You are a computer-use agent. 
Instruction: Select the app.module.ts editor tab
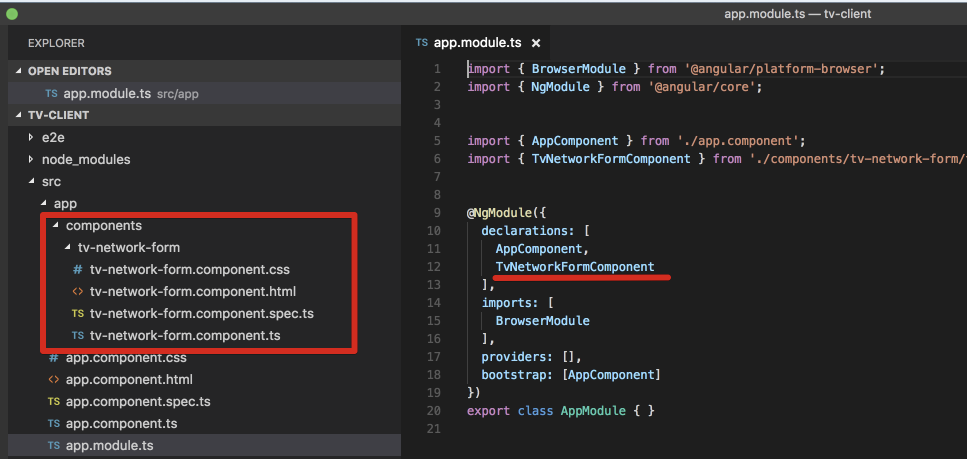[x=477, y=43]
